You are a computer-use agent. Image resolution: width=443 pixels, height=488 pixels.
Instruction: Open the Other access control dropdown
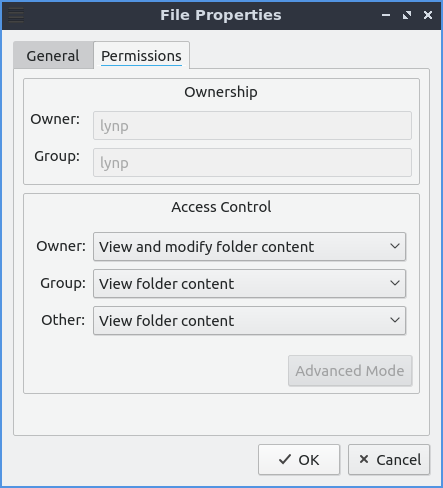coord(249,321)
